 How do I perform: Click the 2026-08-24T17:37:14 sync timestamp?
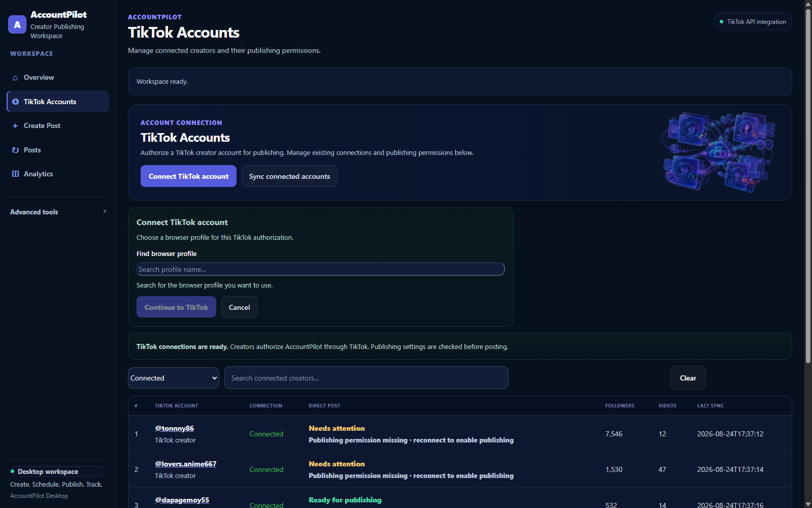coord(730,469)
